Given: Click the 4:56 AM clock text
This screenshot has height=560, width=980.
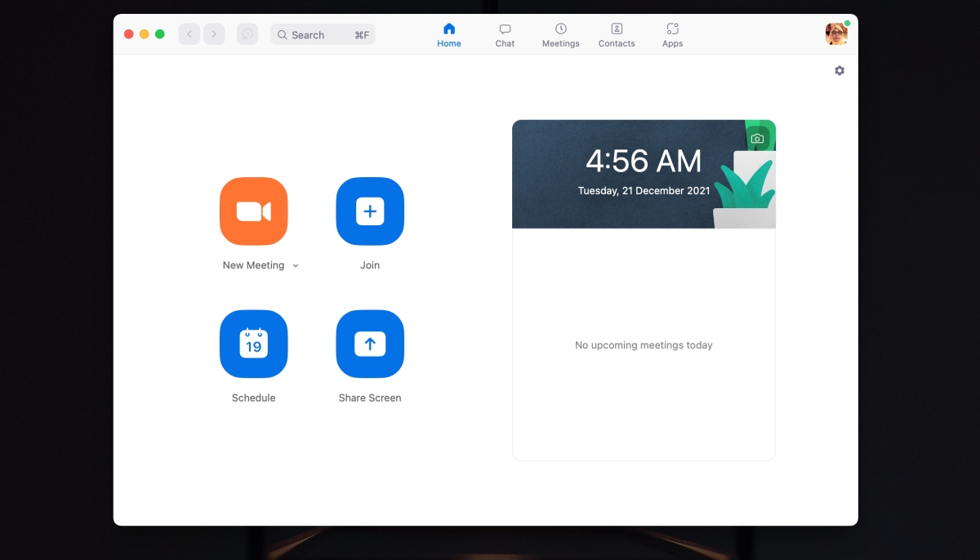Looking at the screenshot, I should 644,161.
